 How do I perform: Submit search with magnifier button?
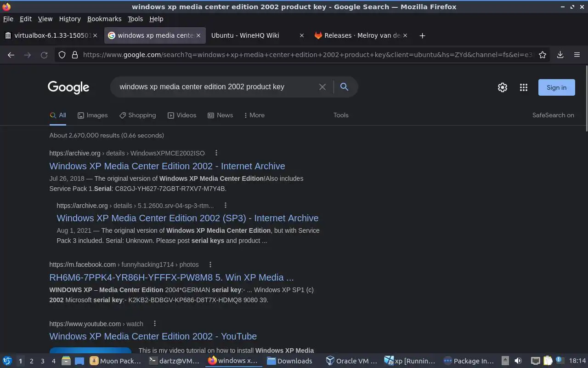pos(344,87)
